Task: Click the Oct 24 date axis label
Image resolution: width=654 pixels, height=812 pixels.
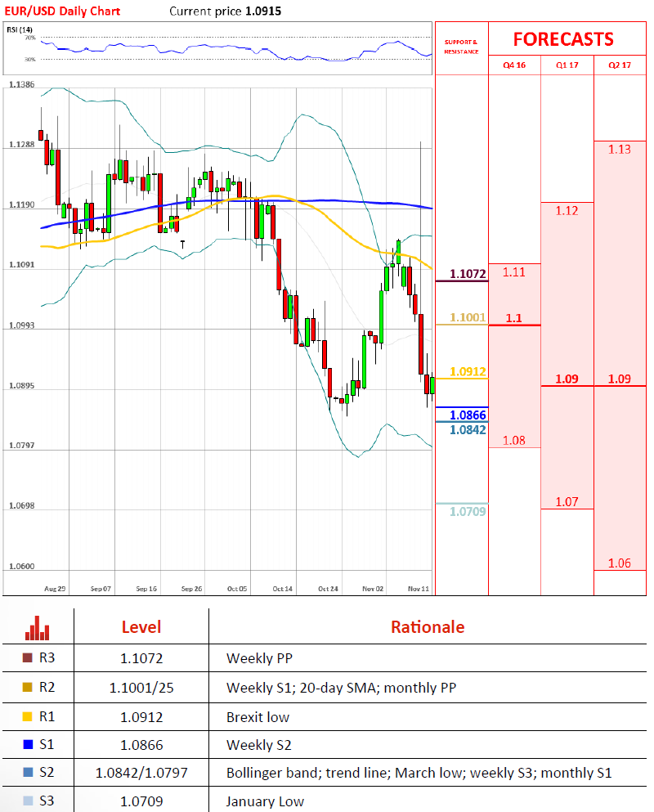Action: click(328, 589)
